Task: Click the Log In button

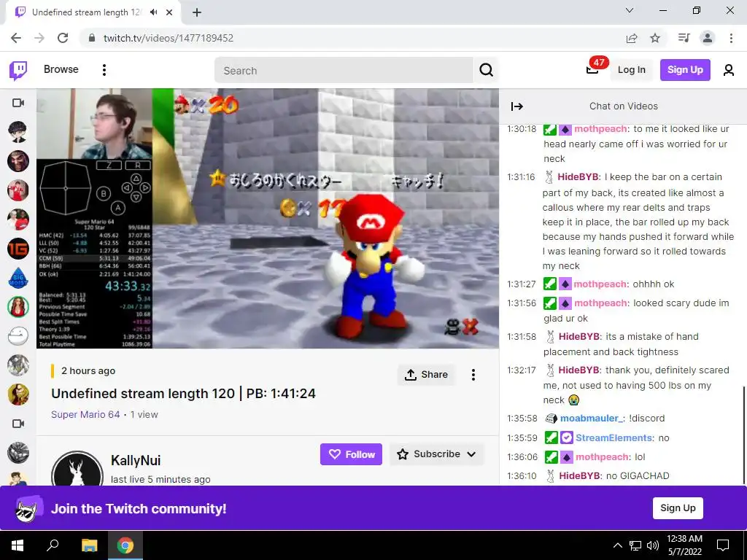Action: click(631, 70)
